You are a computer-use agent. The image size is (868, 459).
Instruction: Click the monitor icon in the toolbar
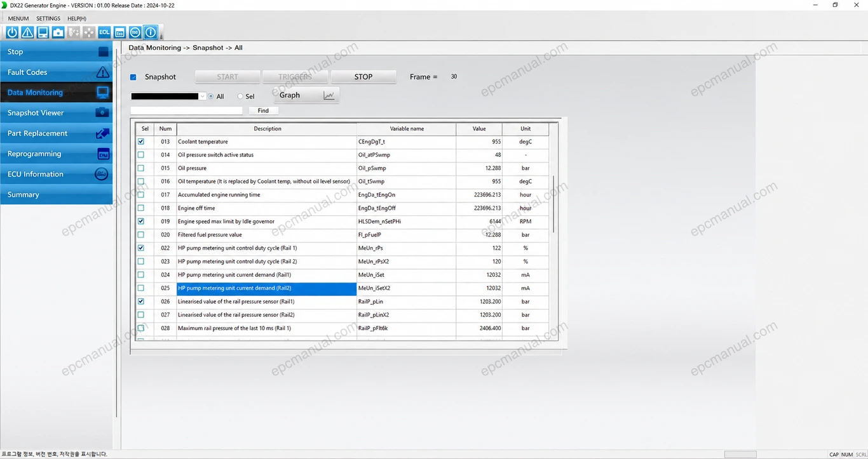(43, 32)
